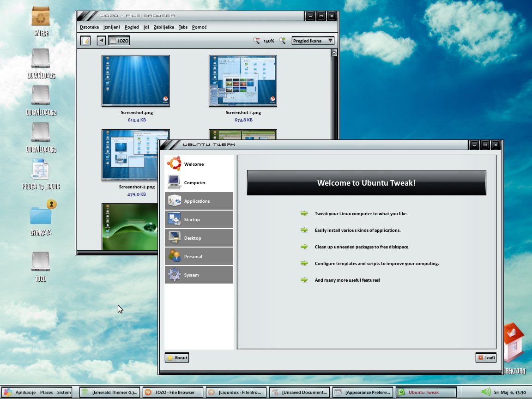
Task: Click the volume speaker icon in panel
Action: coord(486,392)
